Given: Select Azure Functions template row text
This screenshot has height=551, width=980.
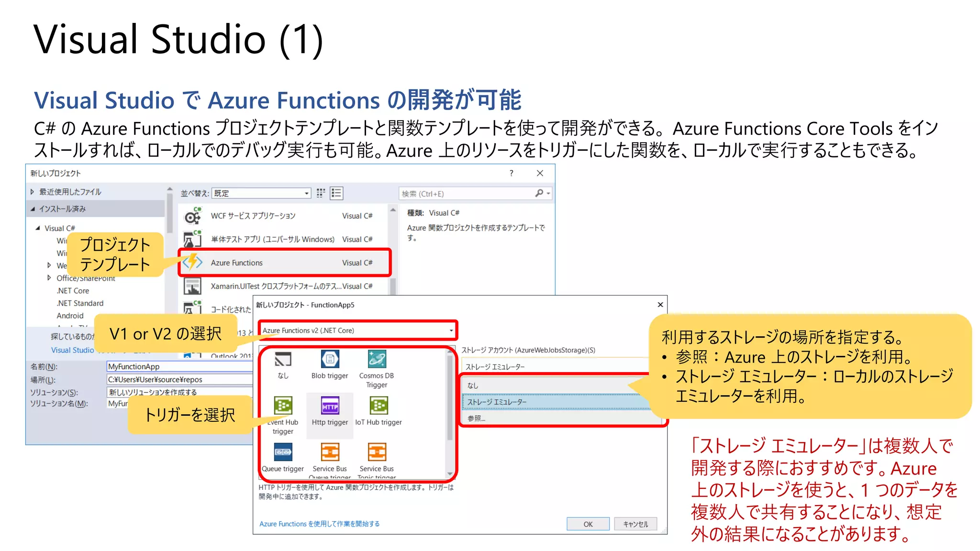Looking at the screenshot, I should click(236, 263).
